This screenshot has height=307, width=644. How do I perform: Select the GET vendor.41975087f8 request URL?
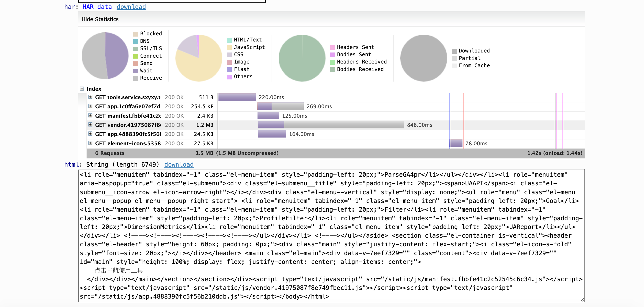tap(128, 125)
